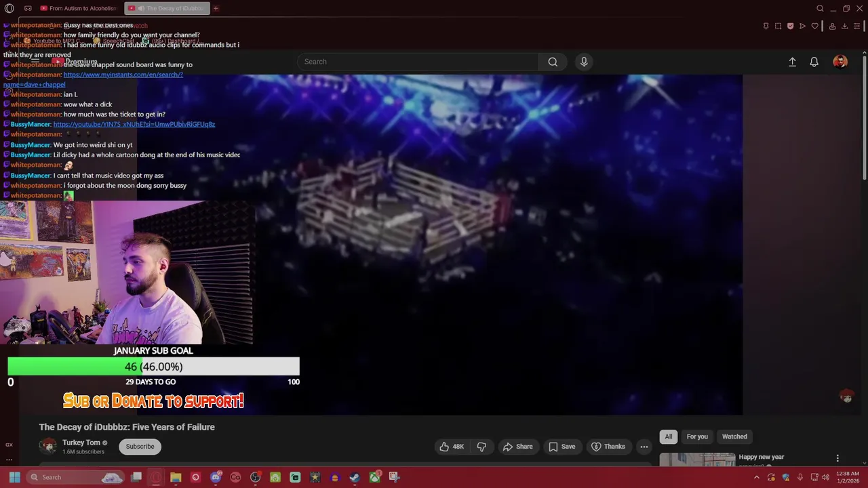The image size is (868, 488).
Task: Switch to From Autism to Alcoholism tab
Action: pos(78,8)
